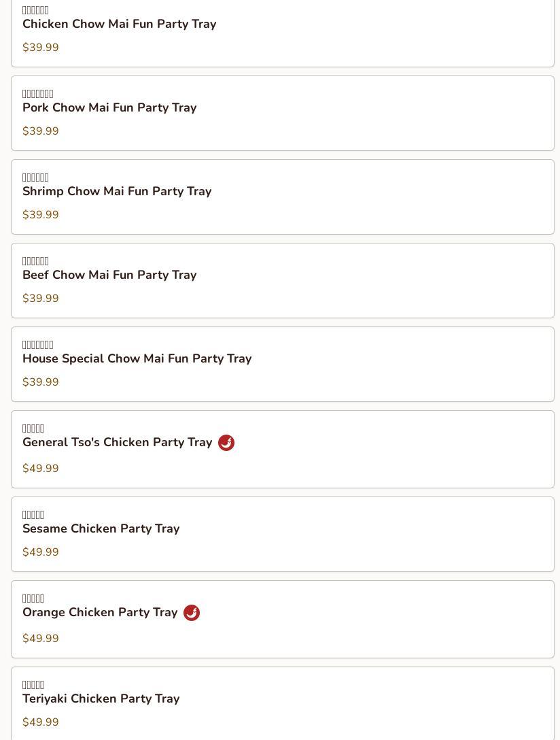Open Shrimp Chow Mai Fun Party Tray item
560x740 pixels.
pyautogui.click(x=282, y=197)
